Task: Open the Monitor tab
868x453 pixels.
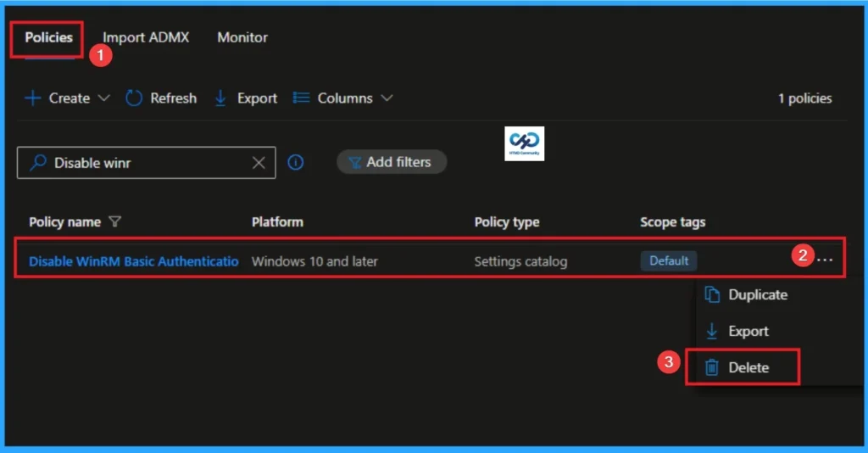Action: pyautogui.click(x=242, y=37)
